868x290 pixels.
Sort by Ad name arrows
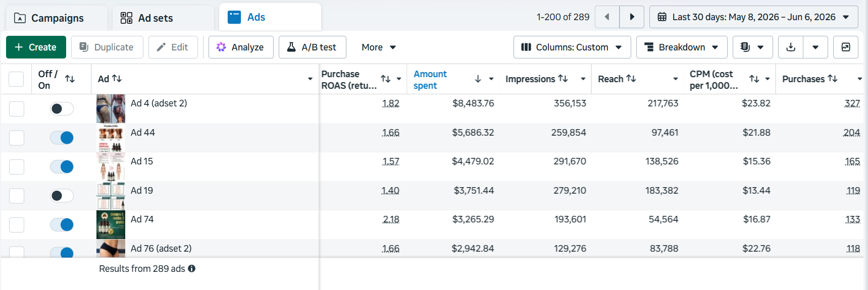point(117,79)
